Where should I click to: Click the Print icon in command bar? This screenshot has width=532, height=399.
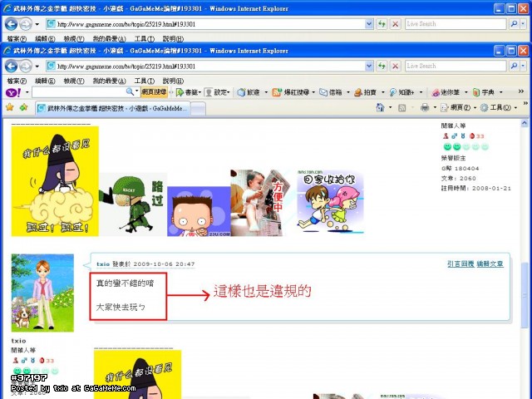pos(425,107)
